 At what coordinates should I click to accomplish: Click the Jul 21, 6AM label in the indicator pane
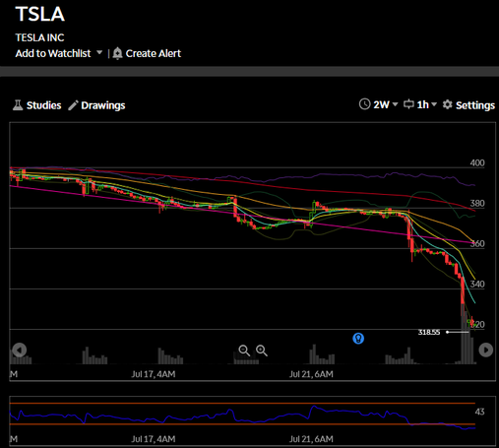tap(311, 439)
